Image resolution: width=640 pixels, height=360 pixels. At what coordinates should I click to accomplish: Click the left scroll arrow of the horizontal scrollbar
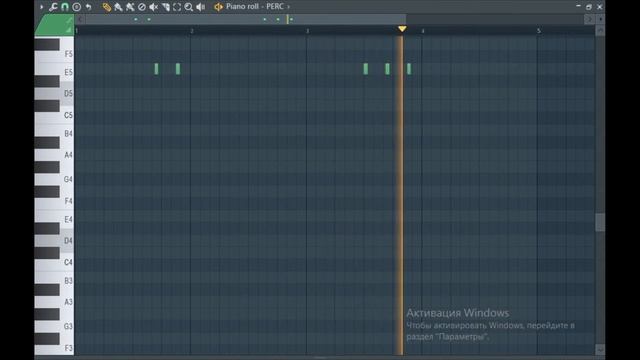tap(80, 19)
